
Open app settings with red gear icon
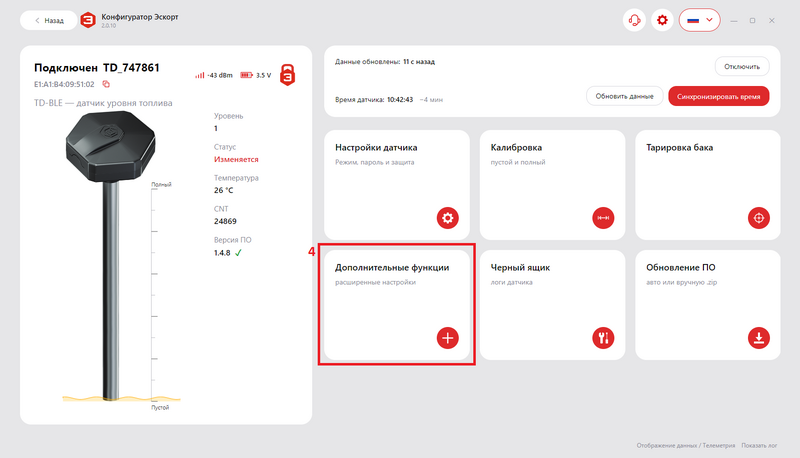coord(662,20)
